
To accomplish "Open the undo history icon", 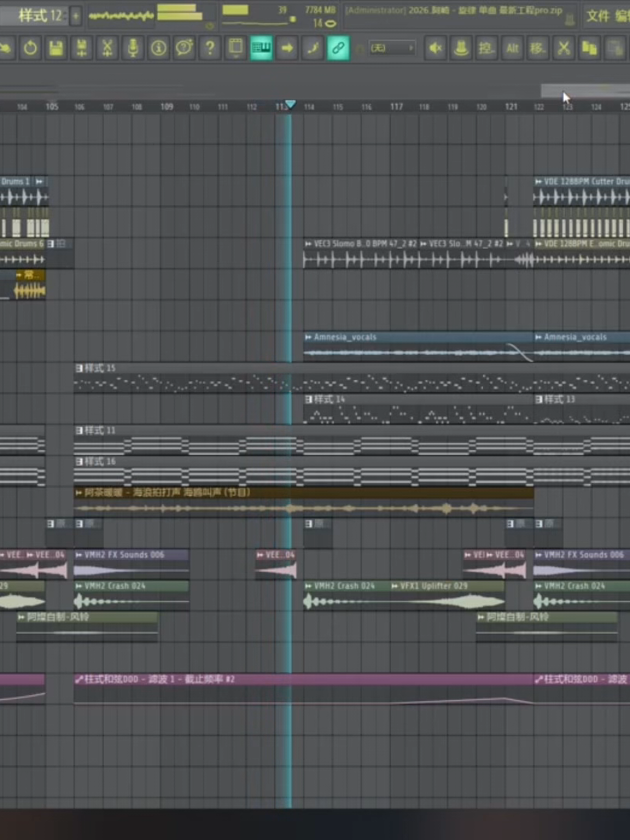I will pyautogui.click(x=30, y=48).
